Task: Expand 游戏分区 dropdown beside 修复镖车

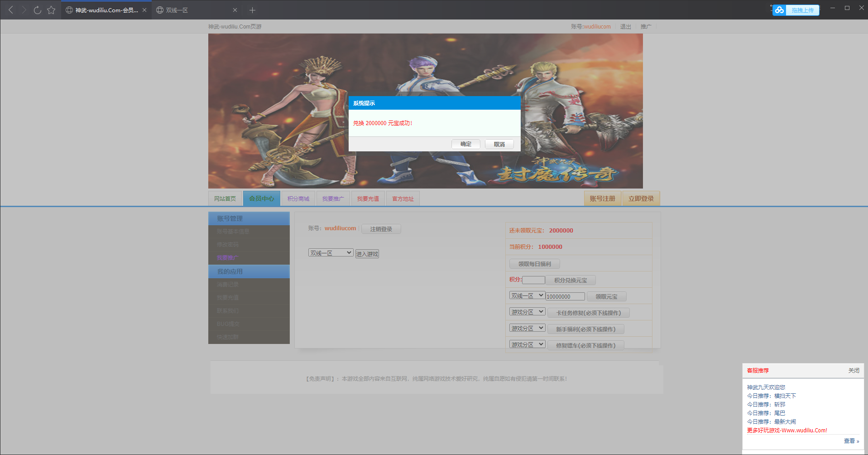Action: (528, 344)
